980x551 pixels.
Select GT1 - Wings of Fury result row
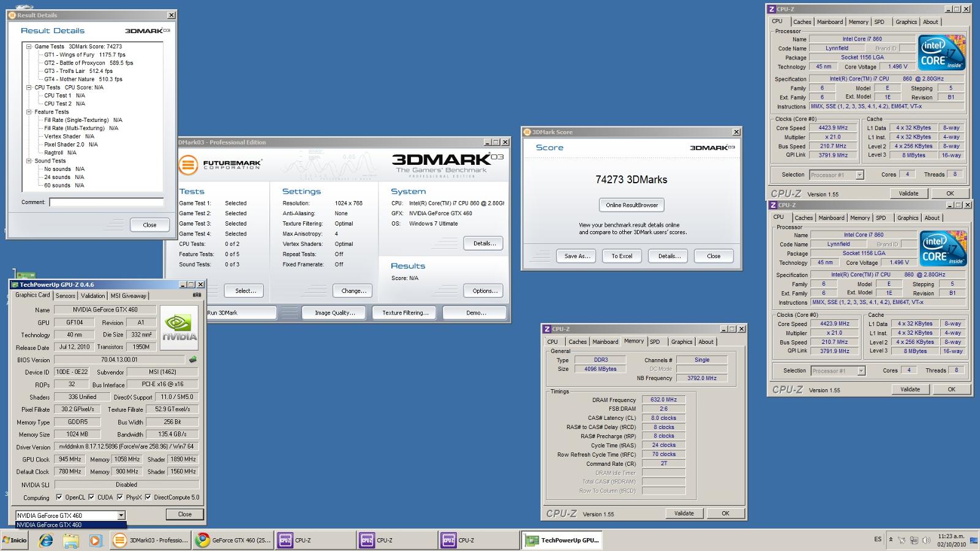(x=85, y=55)
